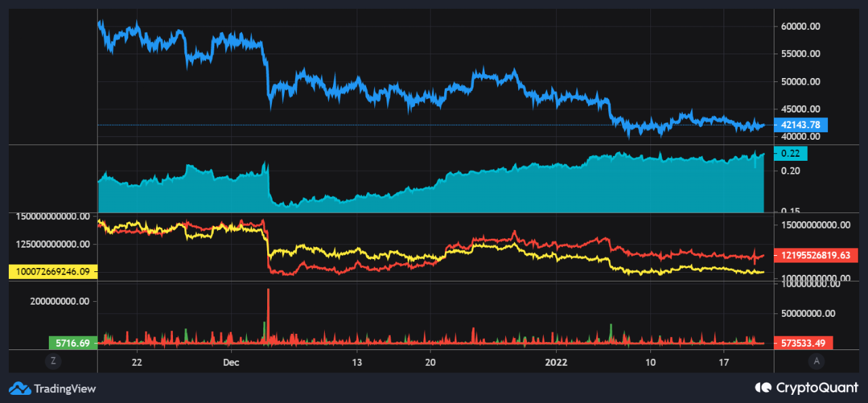Click the dotted price line at 42143.78
The height and width of the screenshot is (403, 868).
407,125
